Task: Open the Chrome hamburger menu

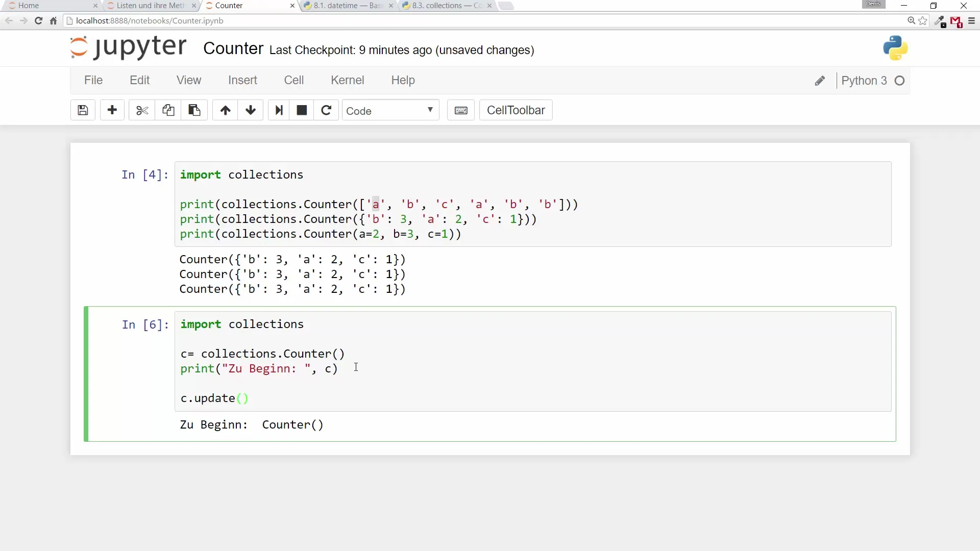Action: pyautogui.click(x=971, y=21)
